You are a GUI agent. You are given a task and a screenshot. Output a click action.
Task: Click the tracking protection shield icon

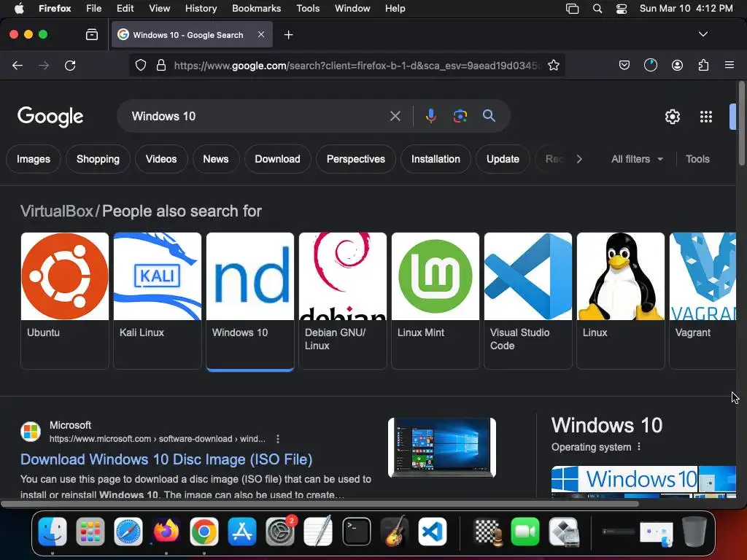[x=141, y=65]
